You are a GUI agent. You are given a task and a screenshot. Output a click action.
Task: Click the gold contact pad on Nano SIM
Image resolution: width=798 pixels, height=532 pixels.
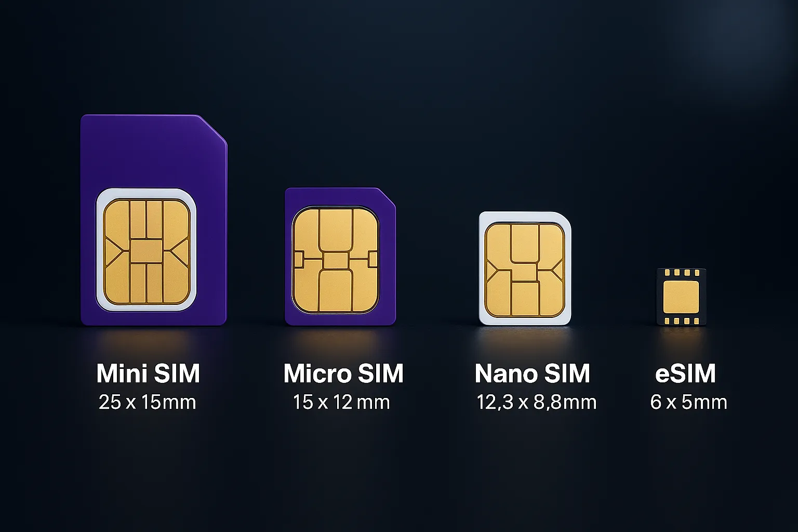[x=525, y=270]
